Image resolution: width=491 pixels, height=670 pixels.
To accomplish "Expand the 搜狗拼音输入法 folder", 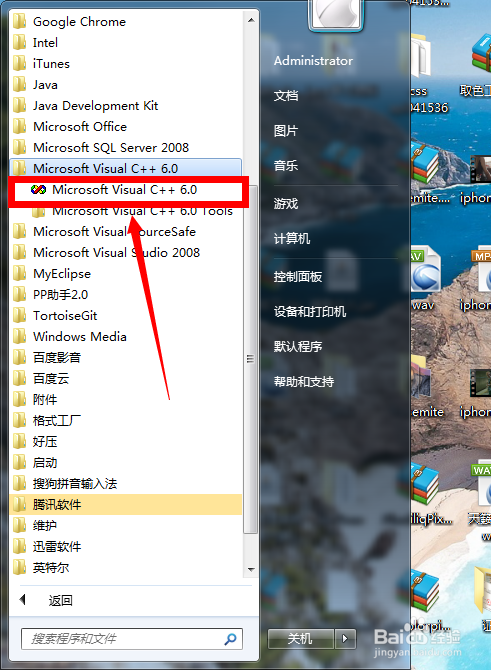I will coord(126,483).
